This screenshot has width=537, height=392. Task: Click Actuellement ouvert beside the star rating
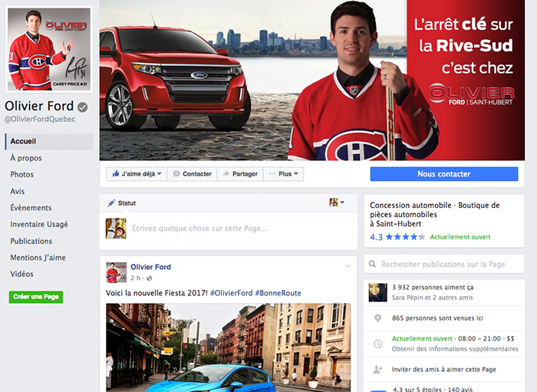[x=460, y=237]
